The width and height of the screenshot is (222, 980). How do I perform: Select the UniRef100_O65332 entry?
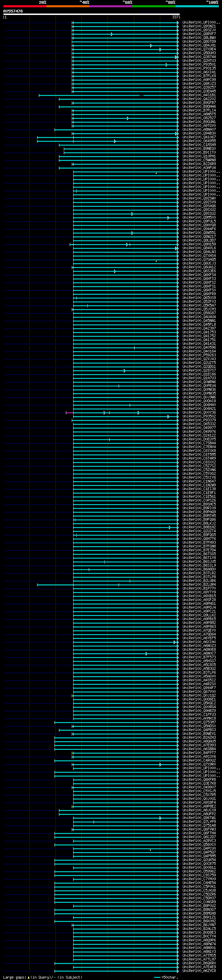tap(199, 424)
